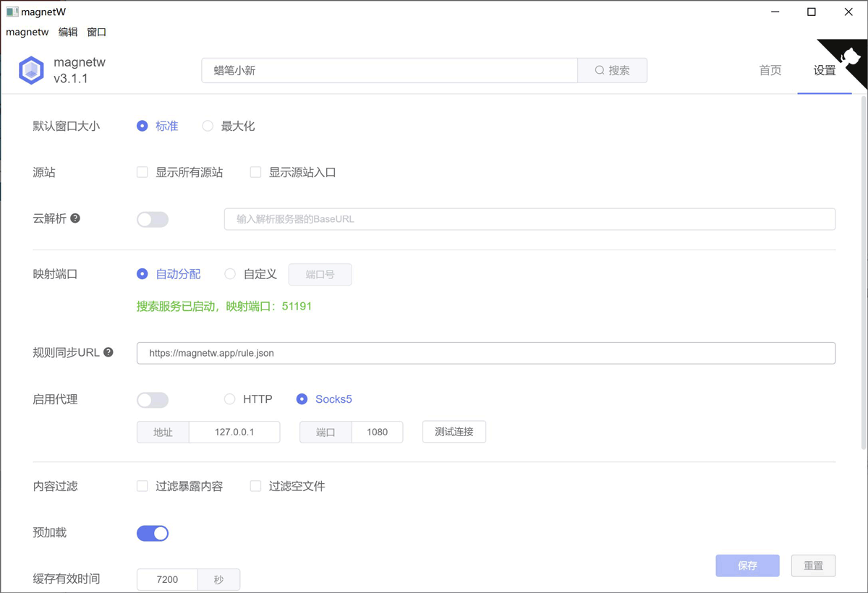Image resolution: width=868 pixels, height=593 pixels.
Task: Click the magnetw v3.1.1 version text
Action: pyautogui.click(x=80, y=70)
